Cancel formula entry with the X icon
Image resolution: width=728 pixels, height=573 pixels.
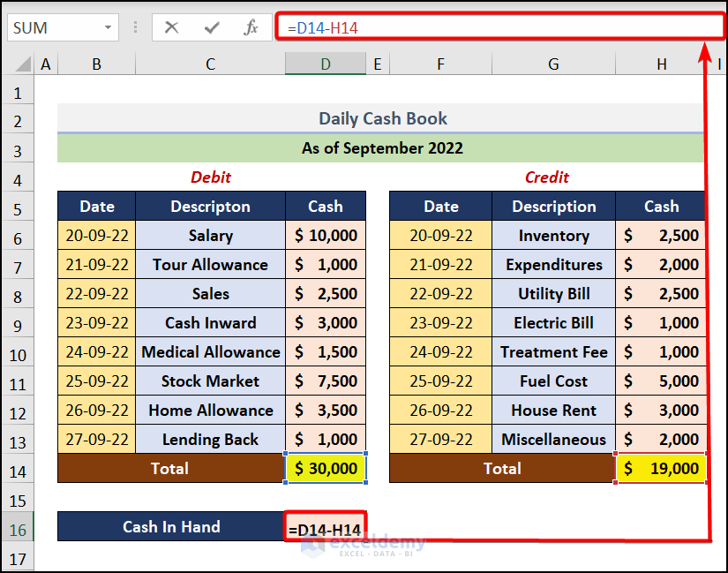pos(172,27)
